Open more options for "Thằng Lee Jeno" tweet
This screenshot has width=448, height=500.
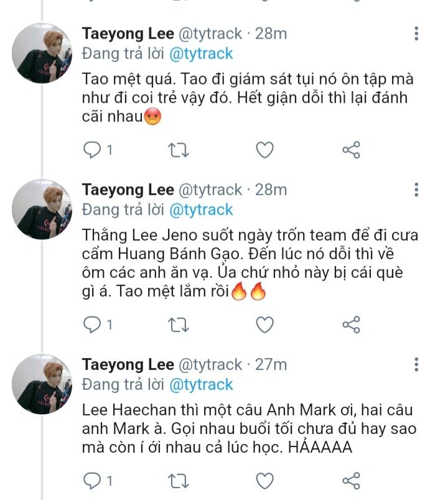(x=416, y=190)
